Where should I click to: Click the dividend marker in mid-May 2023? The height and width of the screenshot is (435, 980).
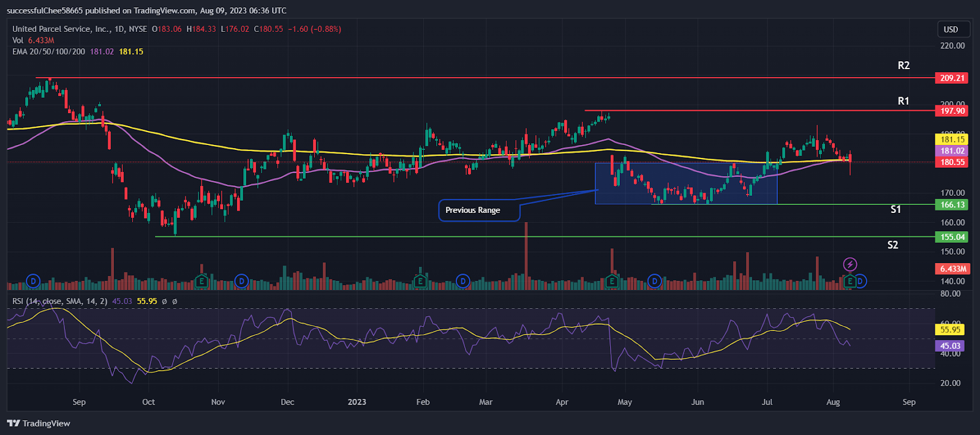pos(655,281)
